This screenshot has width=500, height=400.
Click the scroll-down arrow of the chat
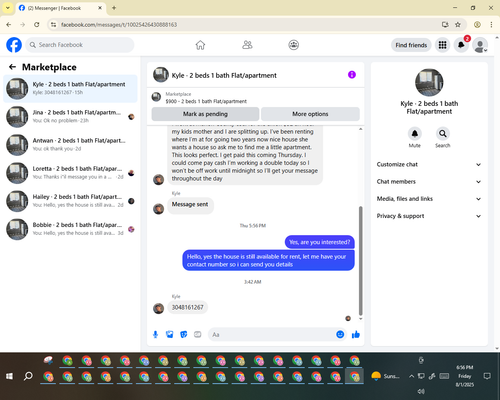[360, 319]
